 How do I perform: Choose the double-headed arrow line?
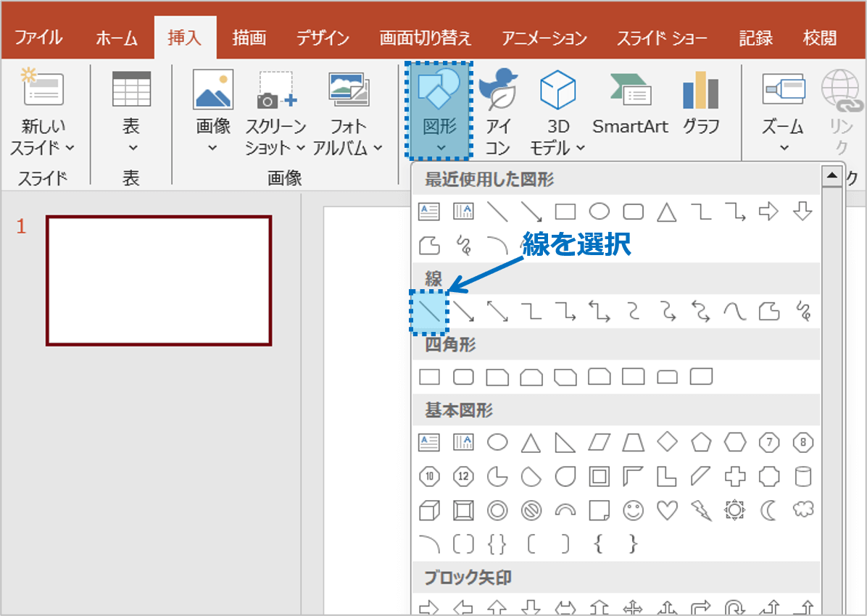497,312
